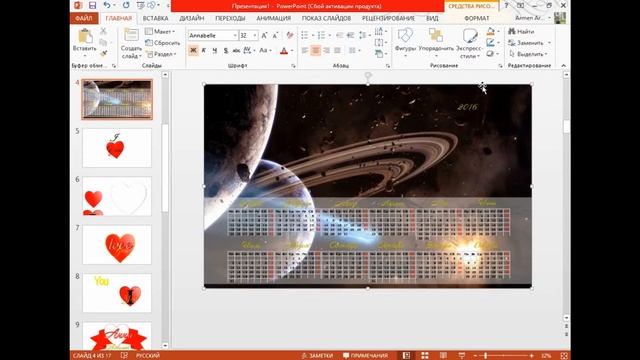Start slideshow from quick access toolbar
Image resolution: width=640 pixels, height=360 pixels.
(140, 5)
